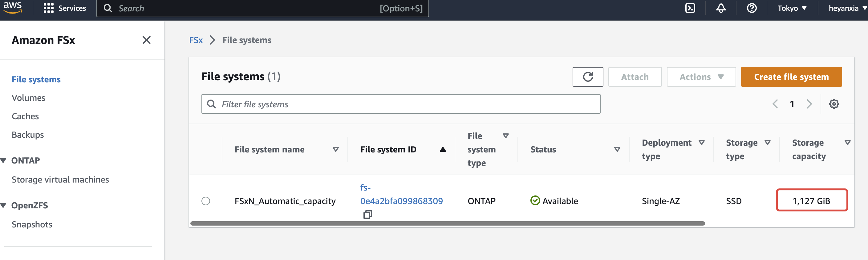This screenshot has width=868, height=260.
Task: Open the Tokyo region dropdown
Action: (x=792, y=8)
